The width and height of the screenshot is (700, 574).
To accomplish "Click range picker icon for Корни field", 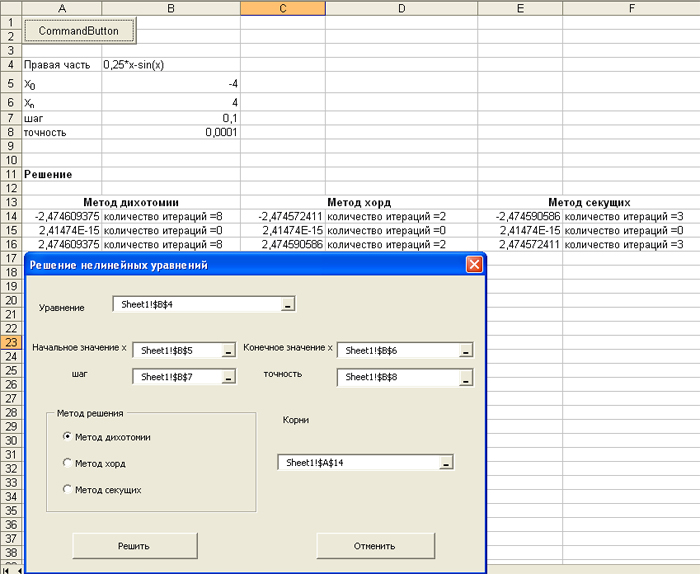I will [446, 463].
